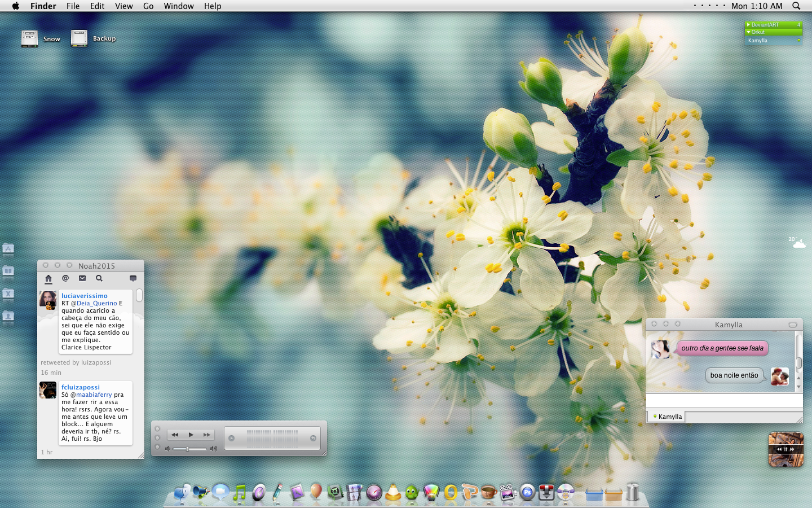Image resolution: width=812 pixels, height=508 pixels.
Task: Skip to previous track in mini player
Action: point(175,435)
